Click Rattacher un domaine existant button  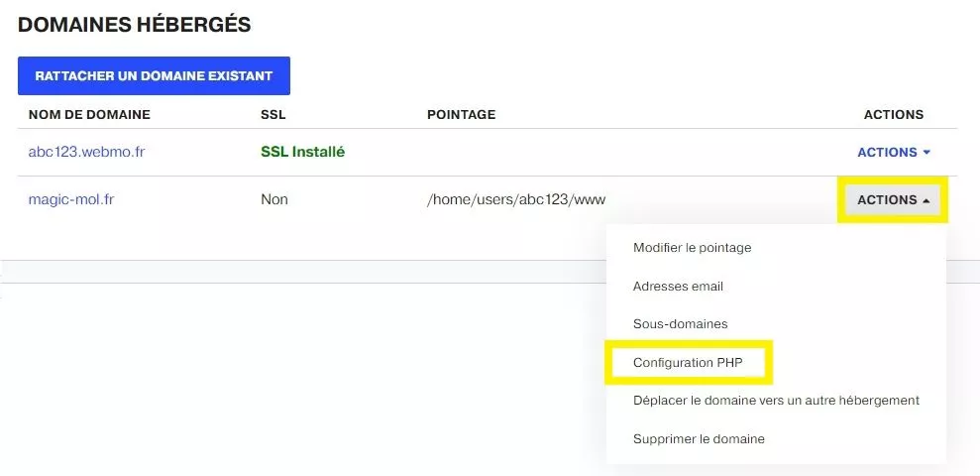154,75
